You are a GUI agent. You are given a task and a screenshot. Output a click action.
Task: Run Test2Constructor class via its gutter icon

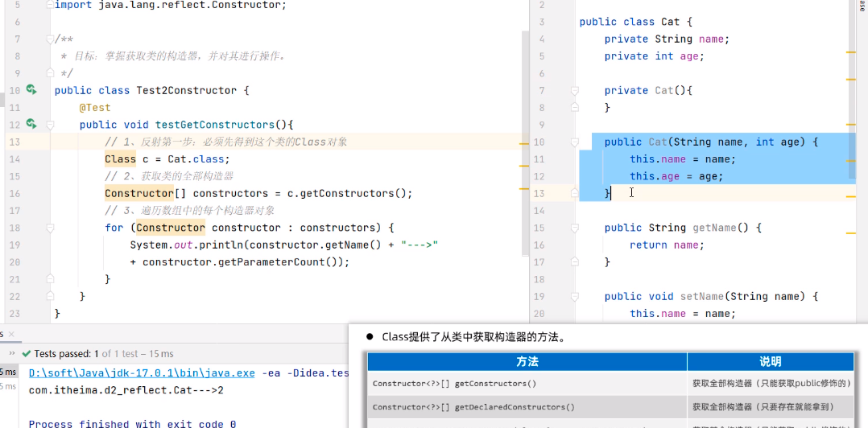point(31,89)
